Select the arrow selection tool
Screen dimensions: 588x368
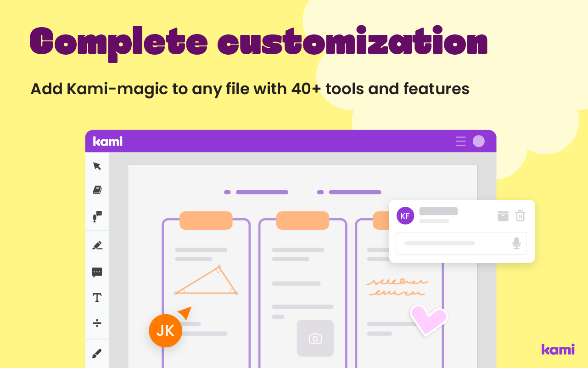pos(97,166)
